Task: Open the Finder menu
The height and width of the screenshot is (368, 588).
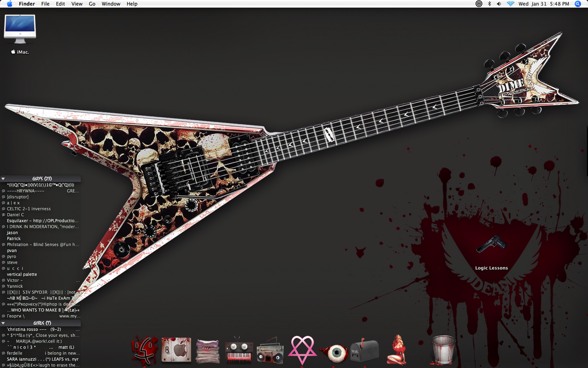Action: click(x=27, y=4)
